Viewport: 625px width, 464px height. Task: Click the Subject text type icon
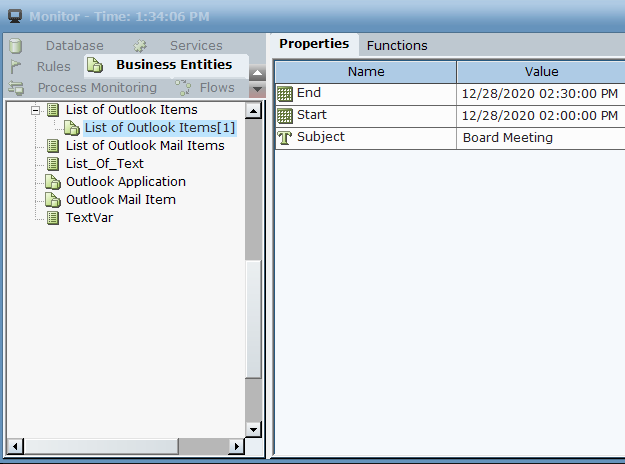point(285,138)
